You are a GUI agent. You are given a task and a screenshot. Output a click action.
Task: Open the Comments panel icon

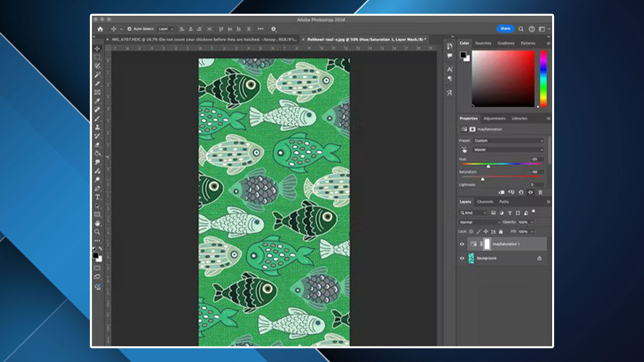(x=449, y=56)
